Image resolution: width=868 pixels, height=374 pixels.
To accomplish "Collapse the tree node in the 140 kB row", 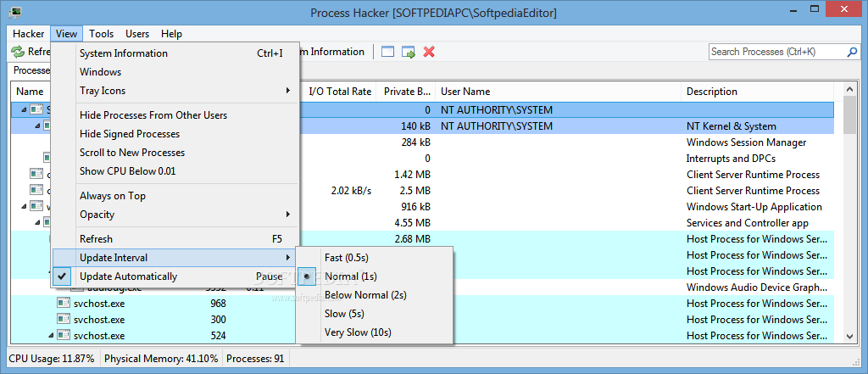I will [38, 126].
